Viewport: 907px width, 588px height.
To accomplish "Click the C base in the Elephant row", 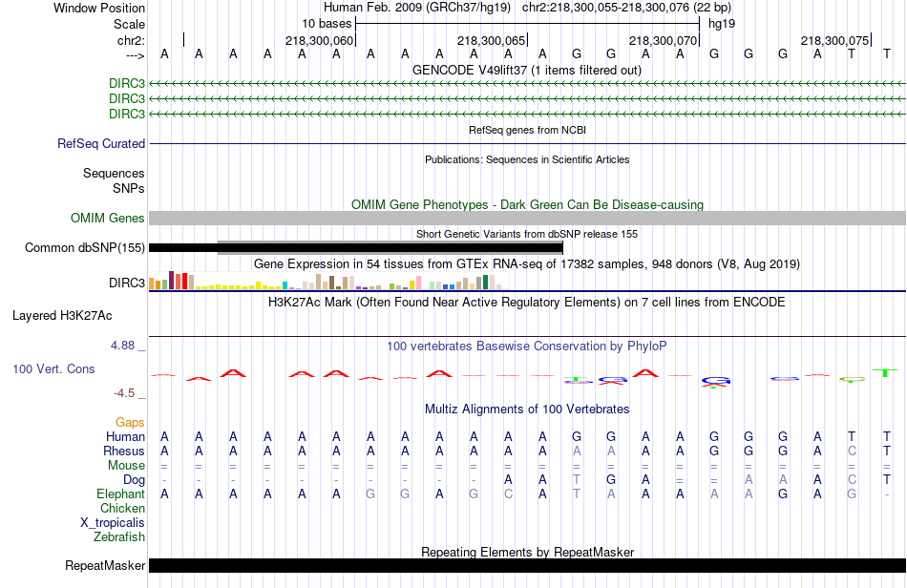I will point(508,493).
